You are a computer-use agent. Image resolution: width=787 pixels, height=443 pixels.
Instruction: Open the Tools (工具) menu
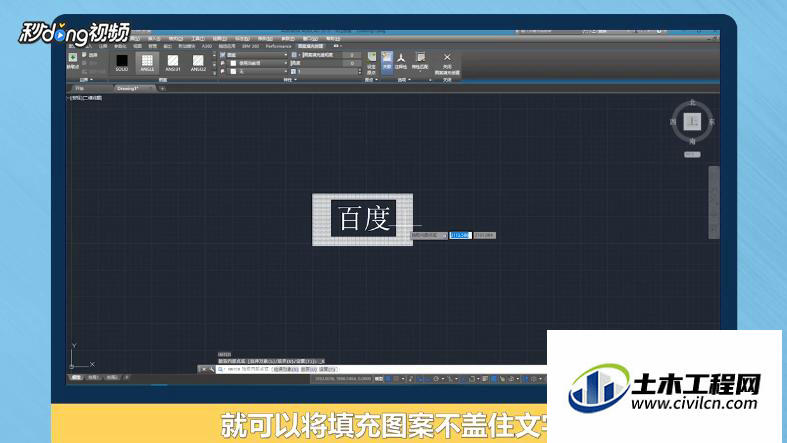tap(198, 39)
